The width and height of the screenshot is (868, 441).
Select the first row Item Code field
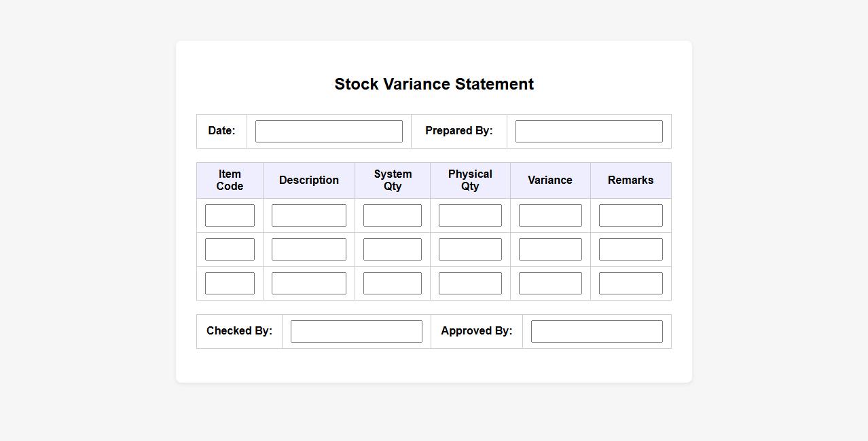click(x=230, y=215)
